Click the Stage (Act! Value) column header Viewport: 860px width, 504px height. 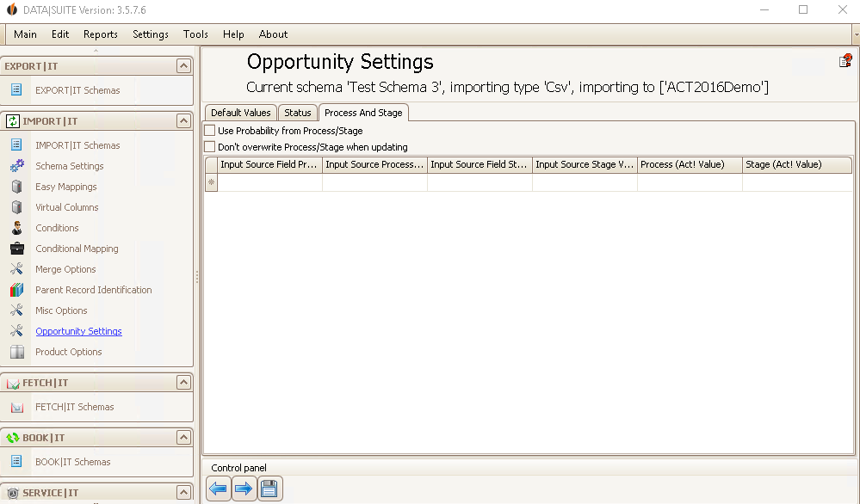point(797,164)
